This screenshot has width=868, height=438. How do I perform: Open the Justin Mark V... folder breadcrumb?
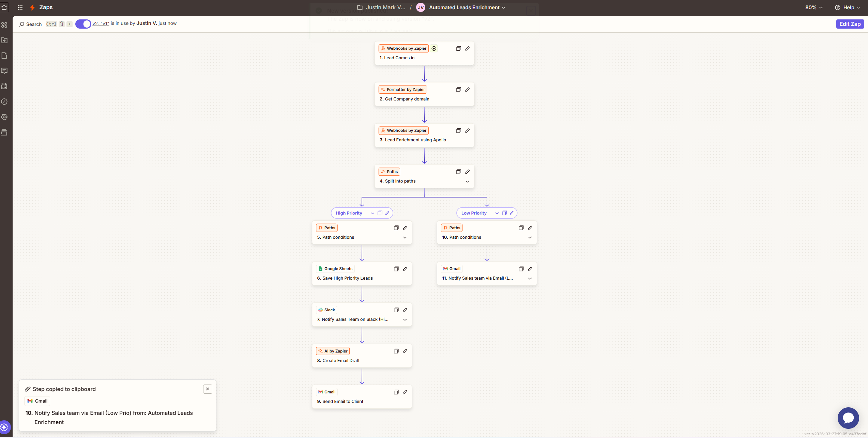click(x=381, y=7)
